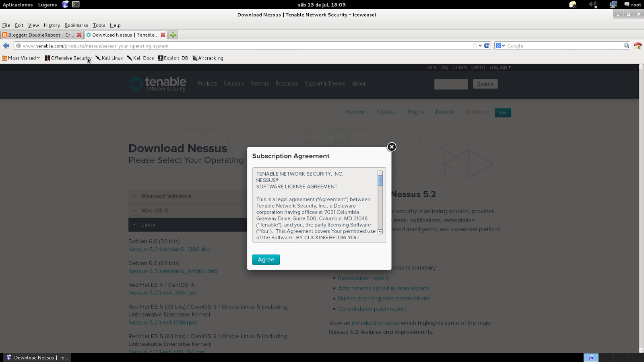Open the URL history dropdown arrow
The image size is (644, 362).
[480, 46]
